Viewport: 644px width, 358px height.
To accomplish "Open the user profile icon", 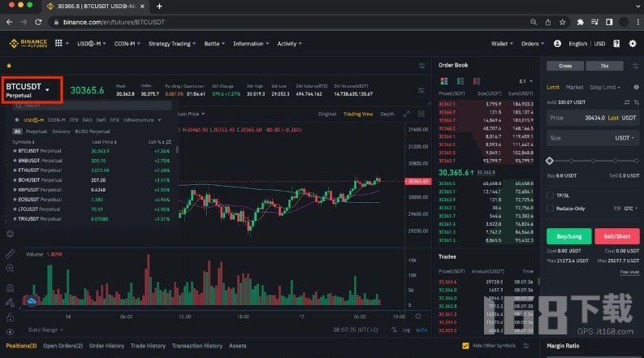I will [x=557, y=44].
